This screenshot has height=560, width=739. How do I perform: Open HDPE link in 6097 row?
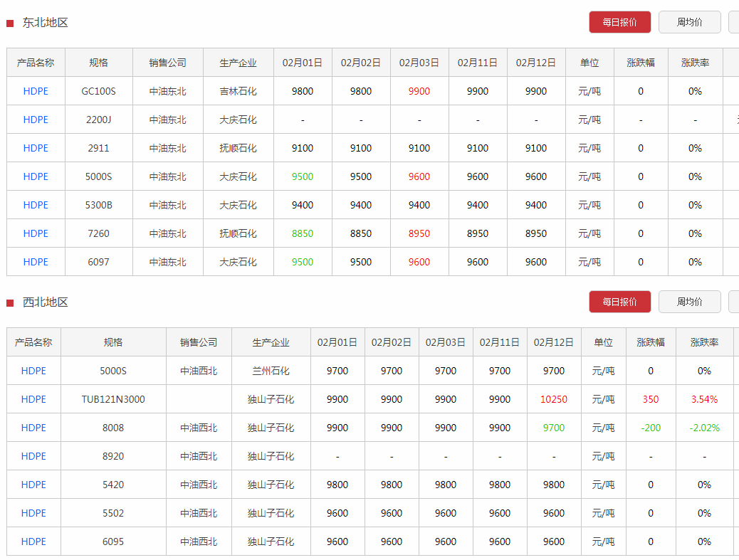tap(36, 262)
